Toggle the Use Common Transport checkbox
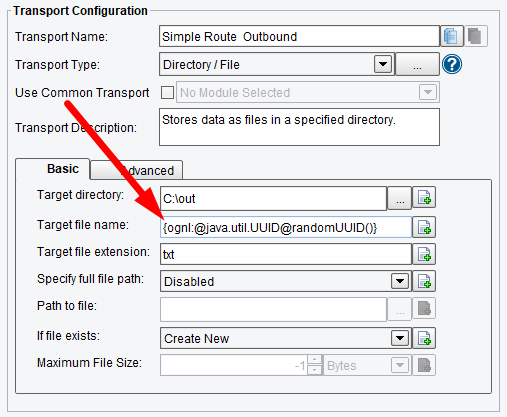 167,92
